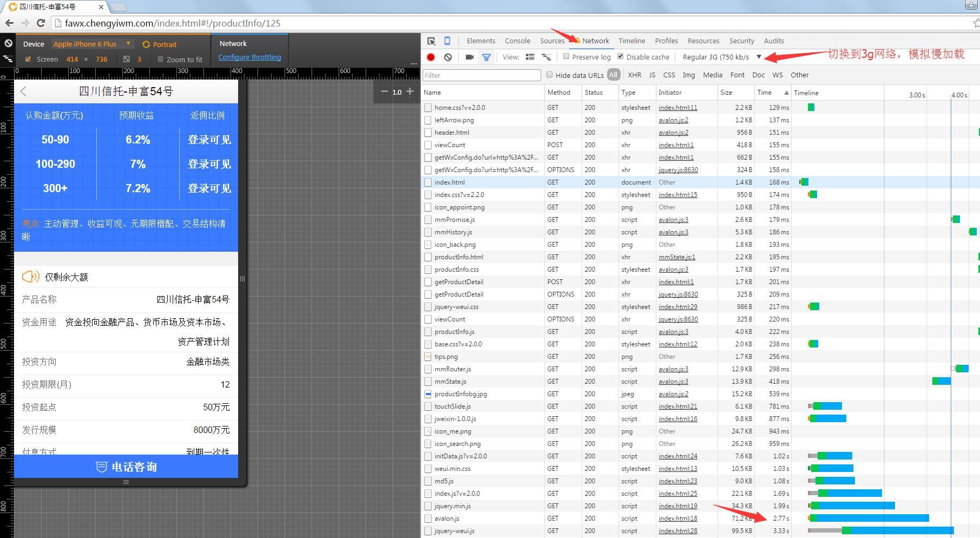The width and height of the screenshot is (980, 538).
Task: Select the All filter pill
Action: coord(613,75)
